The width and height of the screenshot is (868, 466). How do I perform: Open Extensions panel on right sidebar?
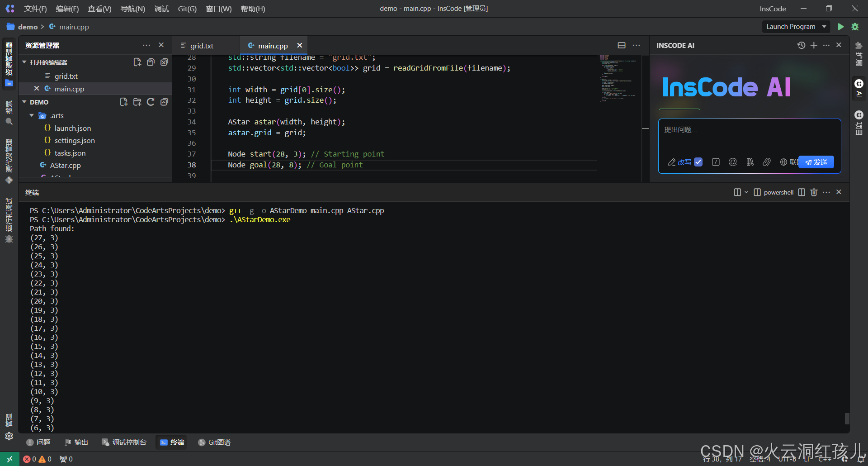click(x=859, y=53)
